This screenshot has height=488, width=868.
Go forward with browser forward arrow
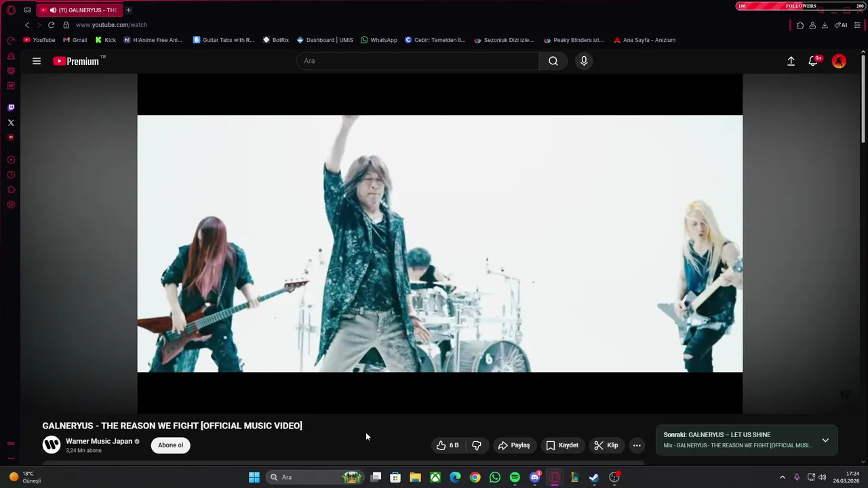coord(39,25)
